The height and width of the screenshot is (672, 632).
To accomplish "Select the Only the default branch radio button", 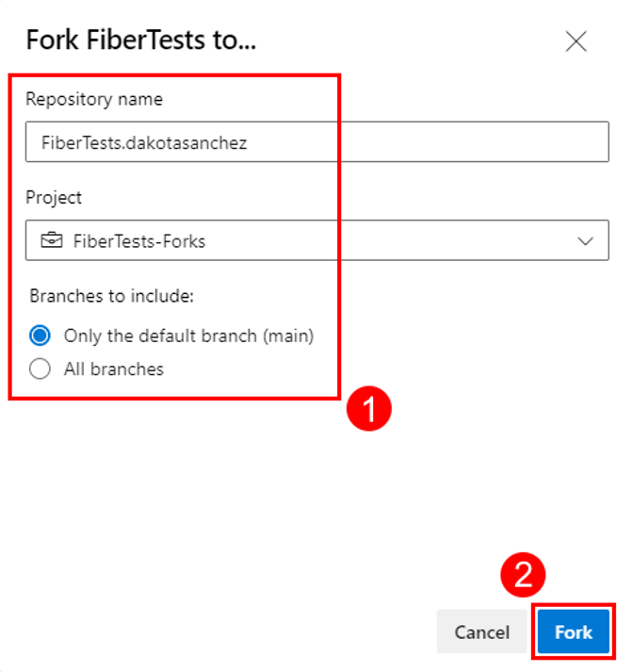I will pyautogui.click(x=40, y=336).
